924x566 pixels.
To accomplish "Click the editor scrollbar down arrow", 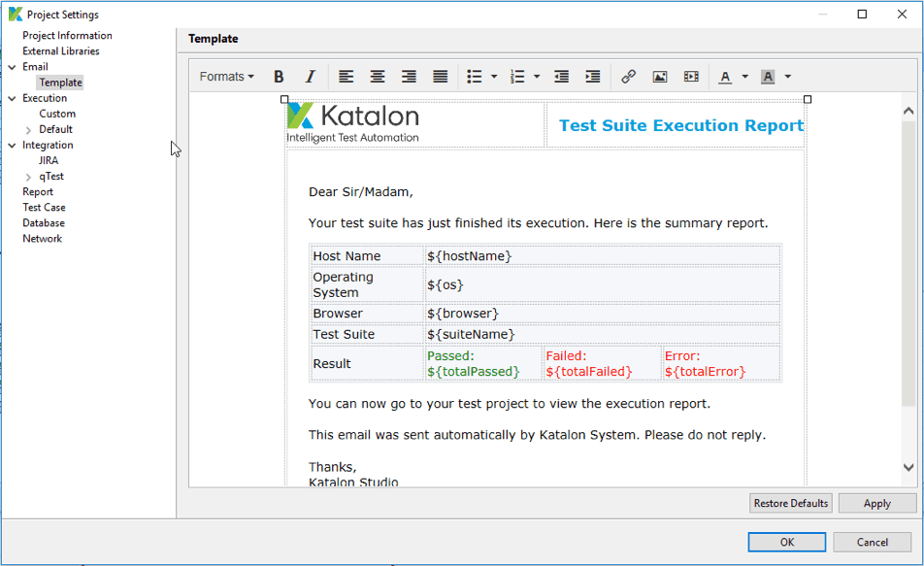I will 908,468.
